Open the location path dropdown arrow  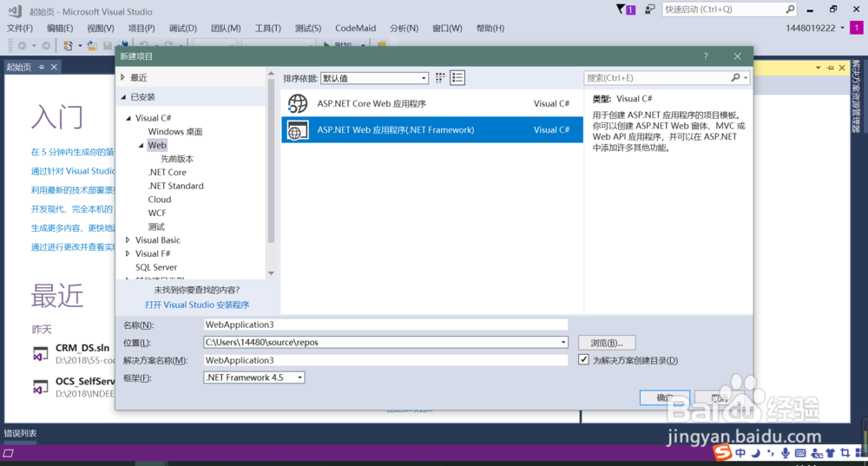tap(563, 342)
